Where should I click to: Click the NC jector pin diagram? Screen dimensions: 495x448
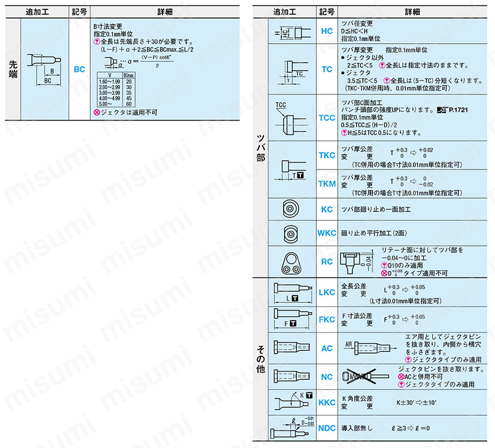click(292, 376)
